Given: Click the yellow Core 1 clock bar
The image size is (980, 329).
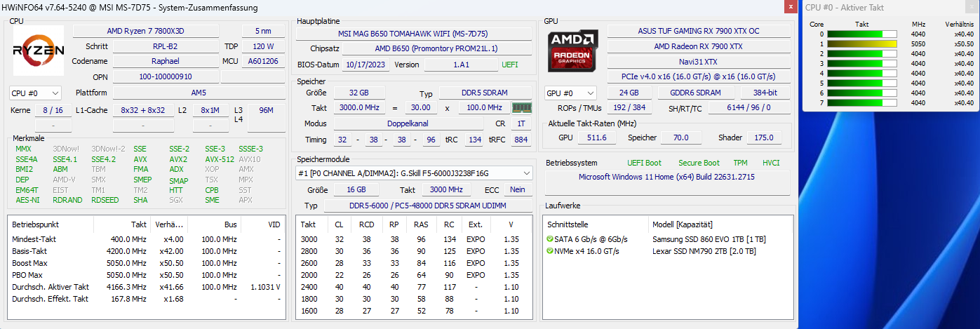Looking at the screenshot, I should tap(862, 43).
